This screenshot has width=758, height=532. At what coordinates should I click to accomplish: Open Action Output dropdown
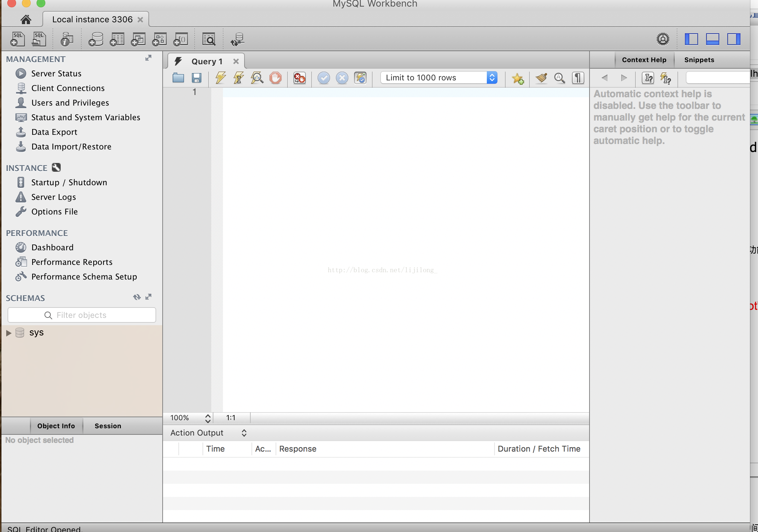point(208,433)
